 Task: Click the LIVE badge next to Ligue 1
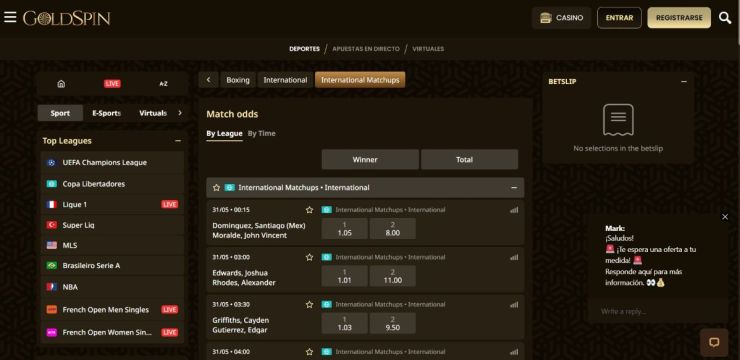(x=170, y=204)
